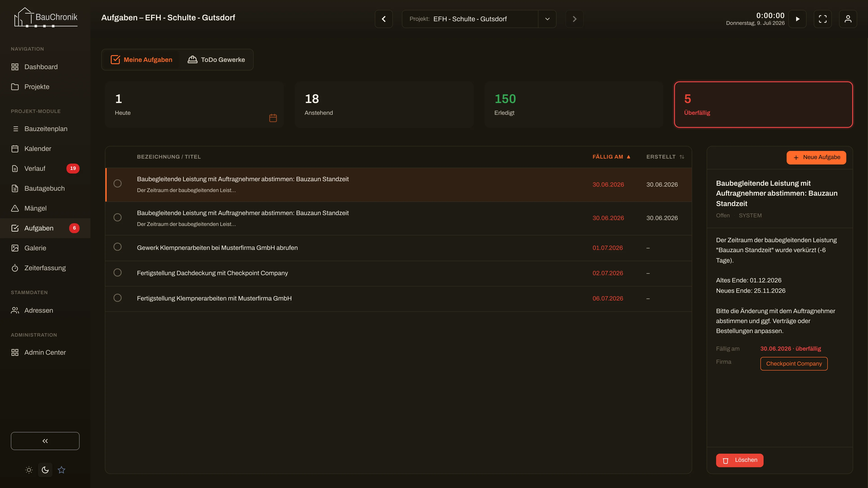
Task: Open Zeiterfassung stopwatch entry
Action: (x=45, y=268)
